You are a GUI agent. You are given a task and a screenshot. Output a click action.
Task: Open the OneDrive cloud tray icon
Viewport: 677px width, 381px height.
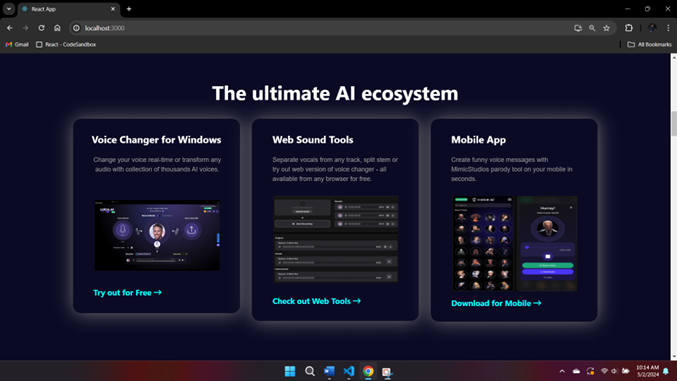576,371
